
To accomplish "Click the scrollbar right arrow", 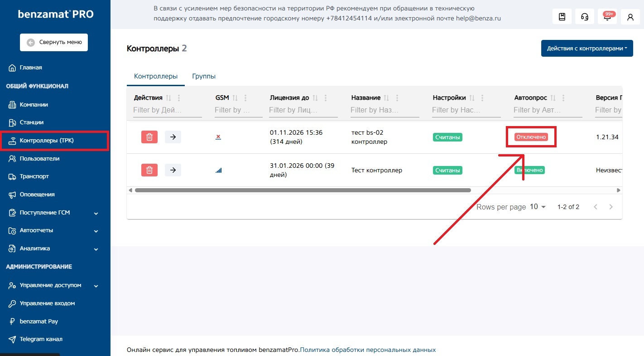I will coord(619,190).
